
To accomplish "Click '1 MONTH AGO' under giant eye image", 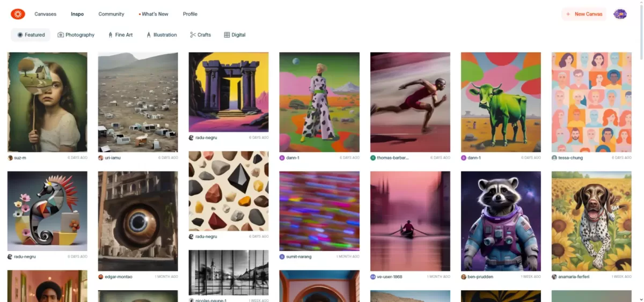I will [x=166, y=277].
